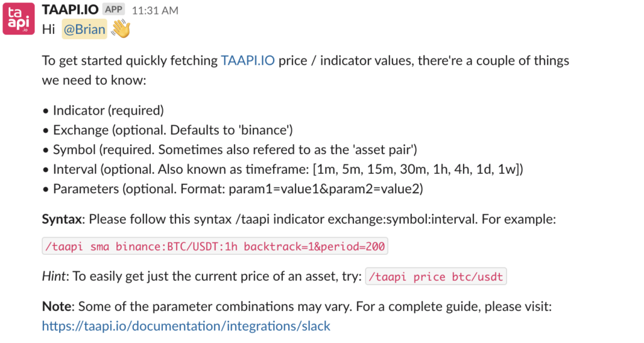
Task: Click the TAAPI.IO app avatar icon
Action: (x=18, y=18)
